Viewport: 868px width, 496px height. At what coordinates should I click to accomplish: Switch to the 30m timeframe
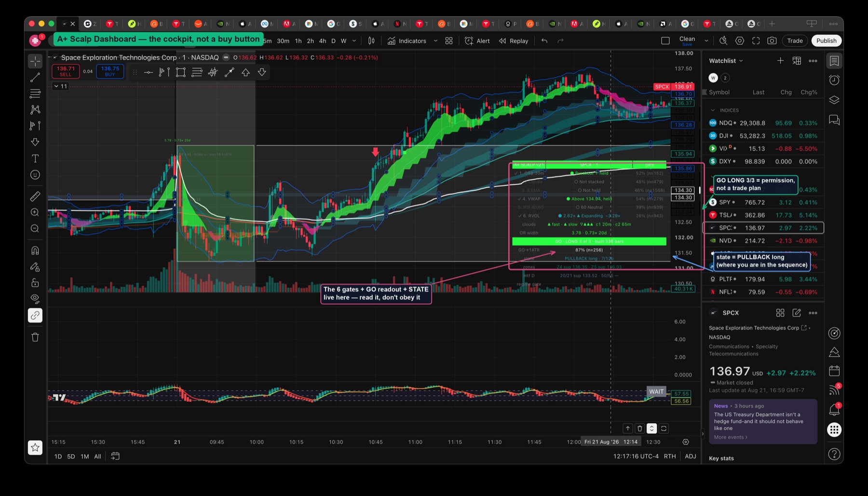283,41
